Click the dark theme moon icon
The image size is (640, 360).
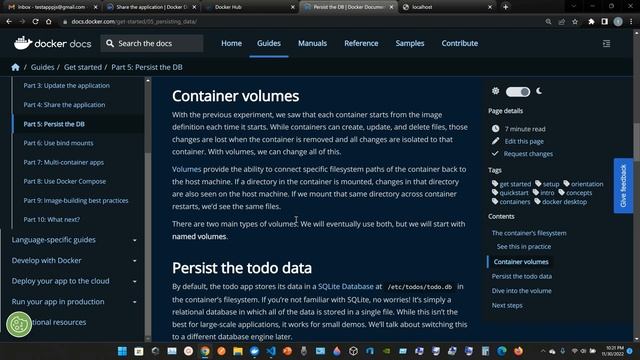pyautogui.click(x=539, y=91)
